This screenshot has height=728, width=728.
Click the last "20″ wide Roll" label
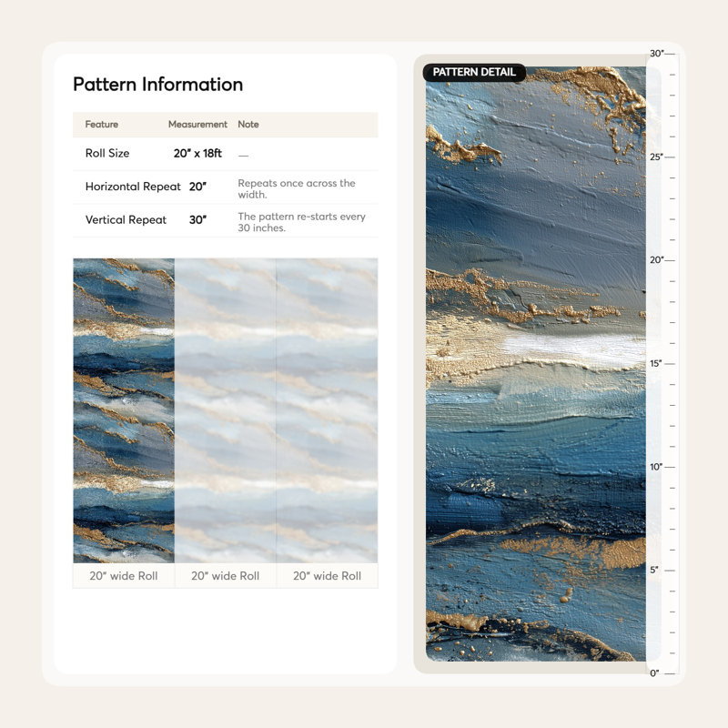click(x=327, y=576)
